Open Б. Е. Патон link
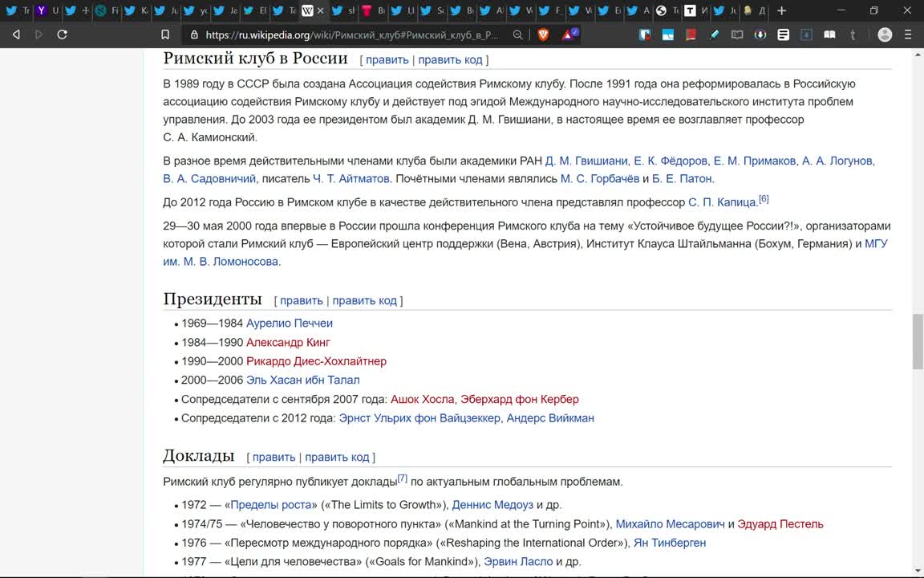The image size is (924, 578). tap(683, 179)
